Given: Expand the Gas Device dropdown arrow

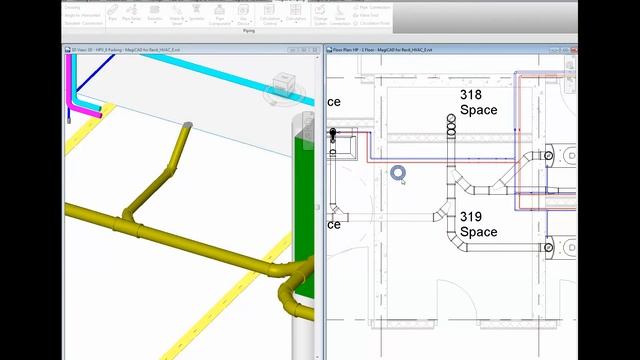Looking at the screenshot, I should pos(250,21).
